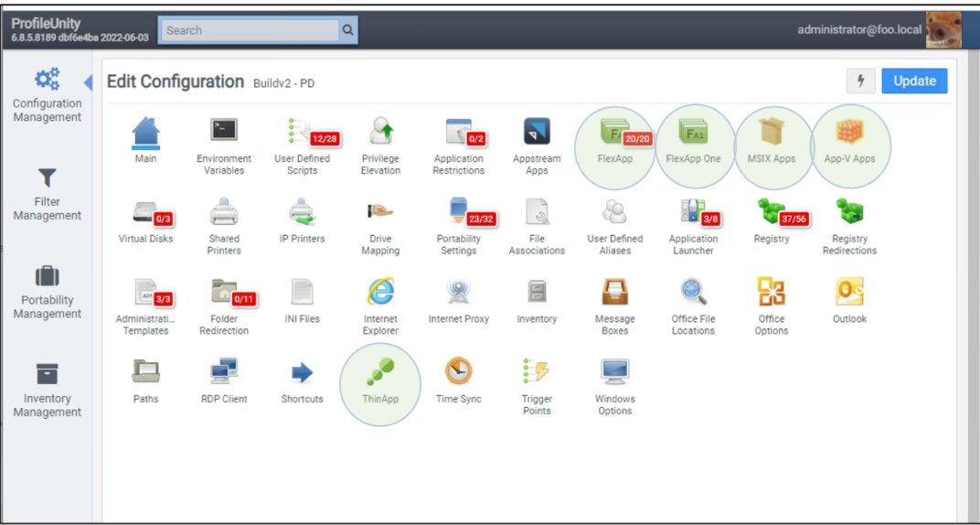Screen dimensions: 980x525
Task: Open Office Options module
Action: click(x=772, y=306)
